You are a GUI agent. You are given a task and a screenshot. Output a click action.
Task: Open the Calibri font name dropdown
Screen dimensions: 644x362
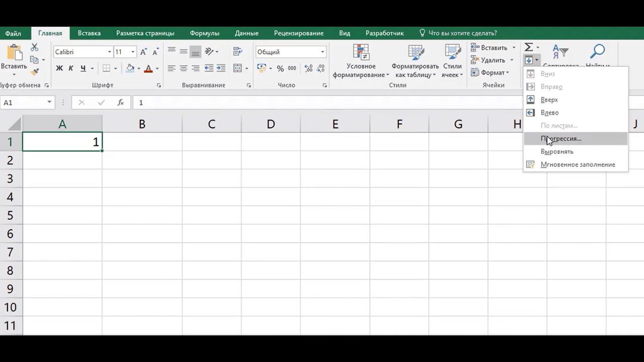click(109, 52)
